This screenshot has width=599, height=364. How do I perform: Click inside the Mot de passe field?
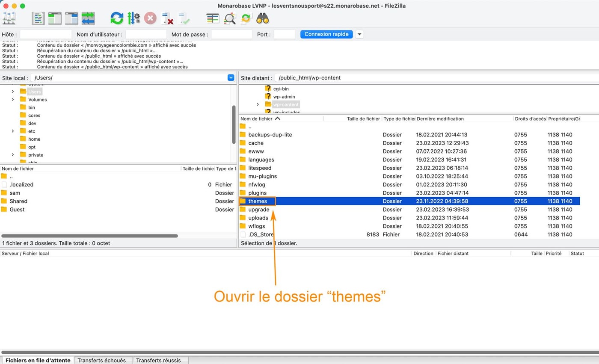tap(231, 34)
